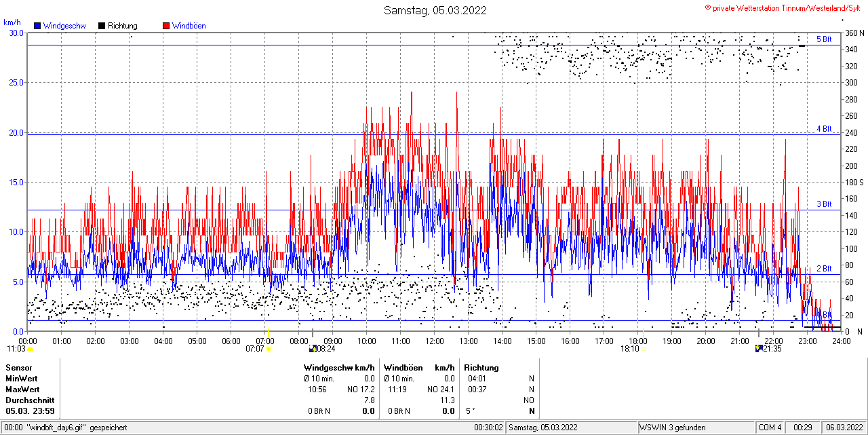Click the average gust value 11.3
This screenshot has height=435, width=868.
448,400
